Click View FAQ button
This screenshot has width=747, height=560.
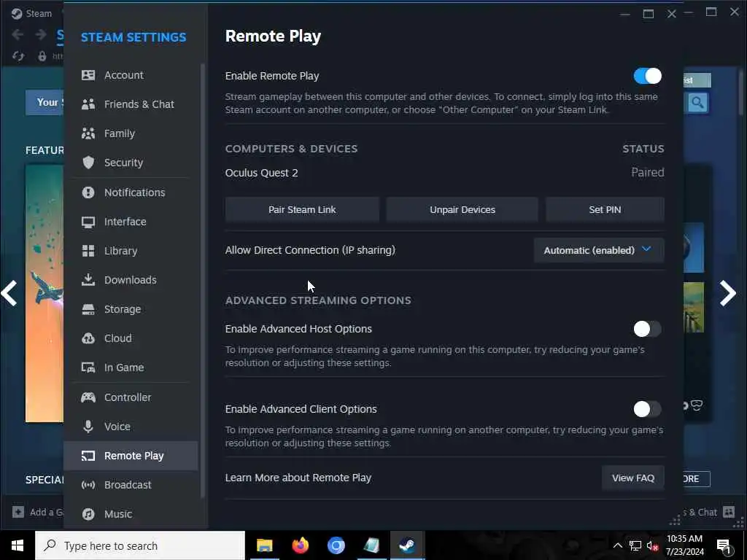(632, 478)
